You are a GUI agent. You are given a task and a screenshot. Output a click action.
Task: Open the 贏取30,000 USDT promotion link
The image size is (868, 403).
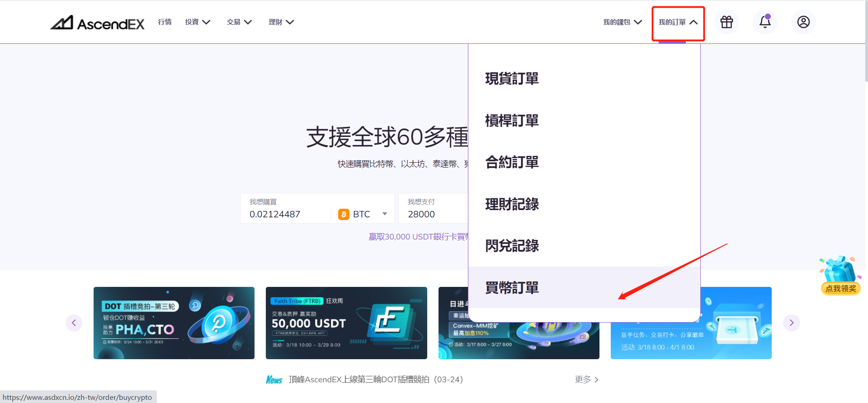[x=418, y=237]
